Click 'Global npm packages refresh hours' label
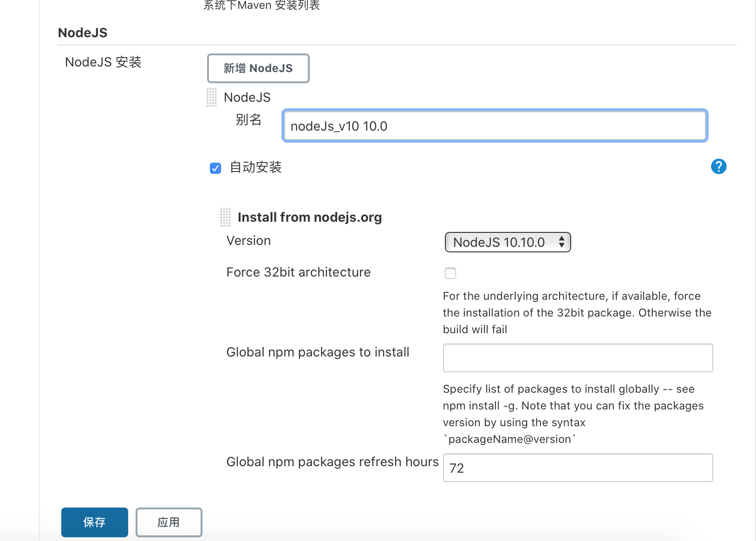The height and width of the screenshot is (541, 756). coord(332,462)
